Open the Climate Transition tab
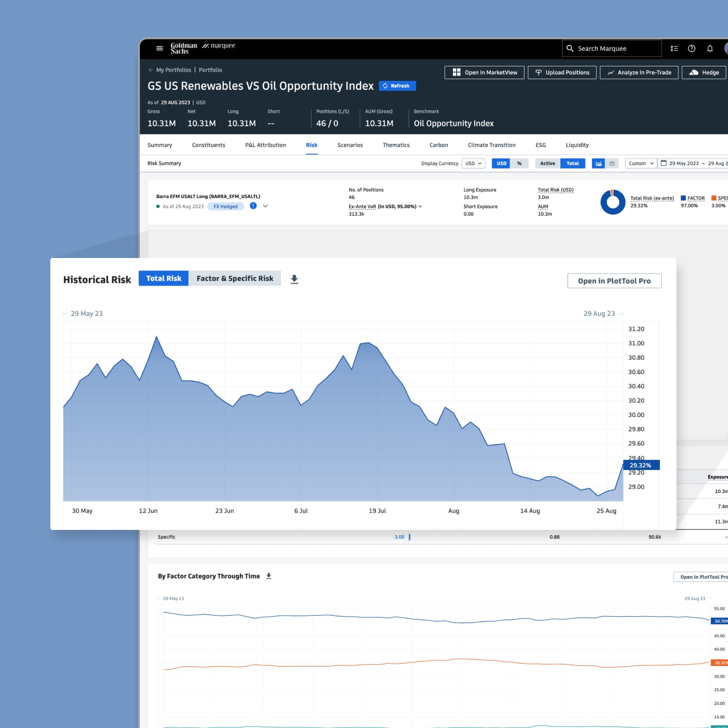Screen dimensions: 728x728 492,145
